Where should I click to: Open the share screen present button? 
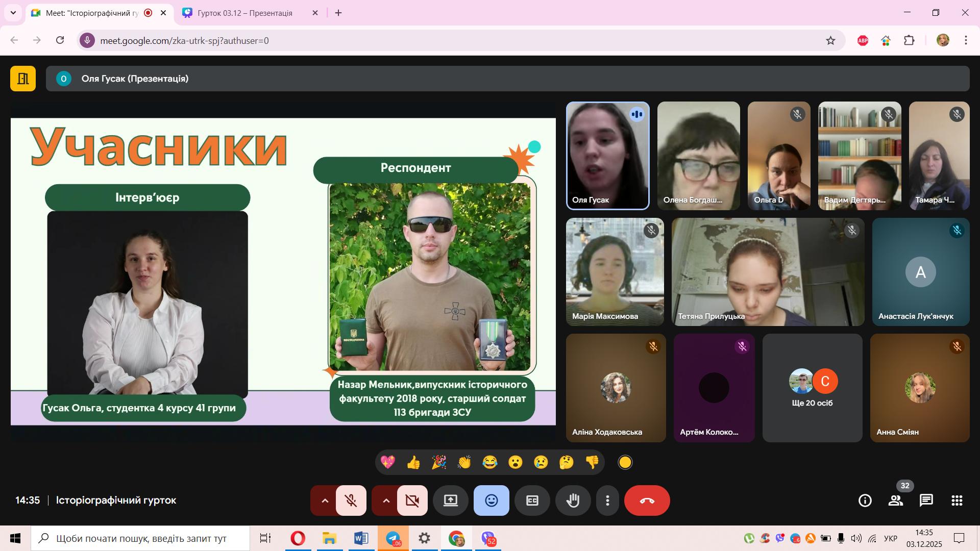click(x=450, y=500)
